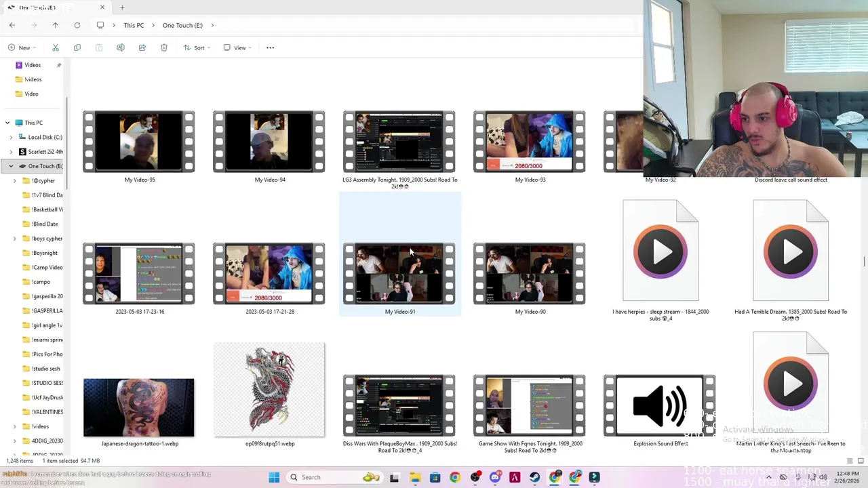The image size is (868, 488).
Task: Open !GASPERILLA folder in sidebar
Action: (46, 310)
